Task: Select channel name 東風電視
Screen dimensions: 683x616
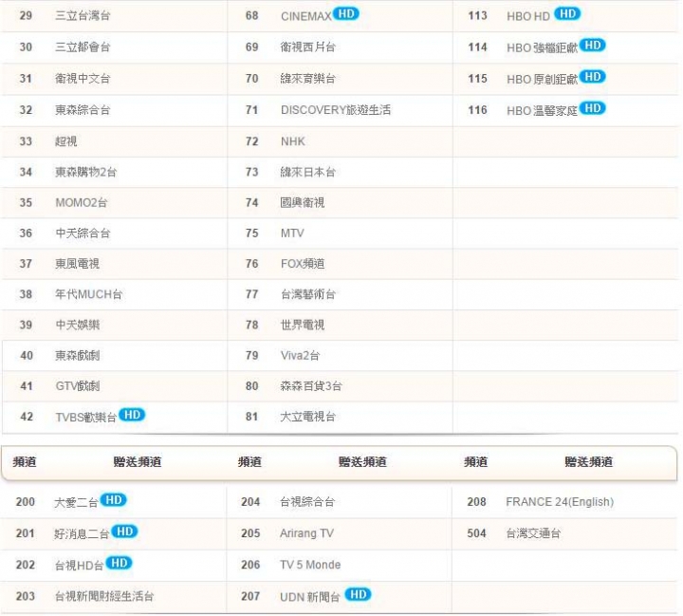Action: 78,264
